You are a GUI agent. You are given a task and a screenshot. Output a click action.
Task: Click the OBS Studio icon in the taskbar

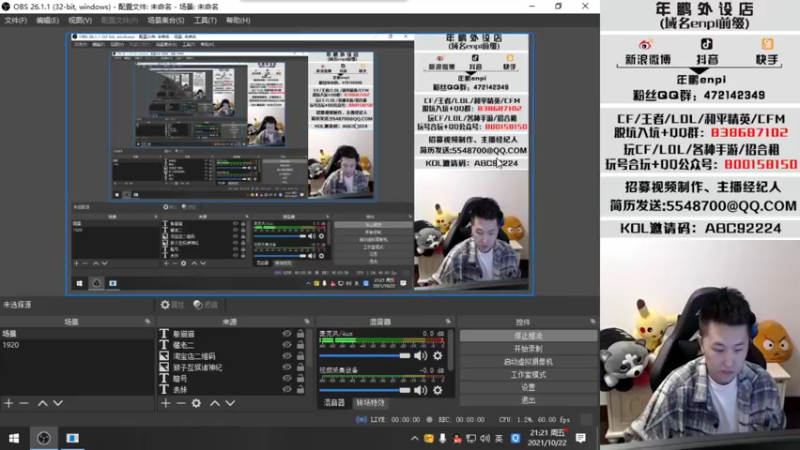pos(44,438)
